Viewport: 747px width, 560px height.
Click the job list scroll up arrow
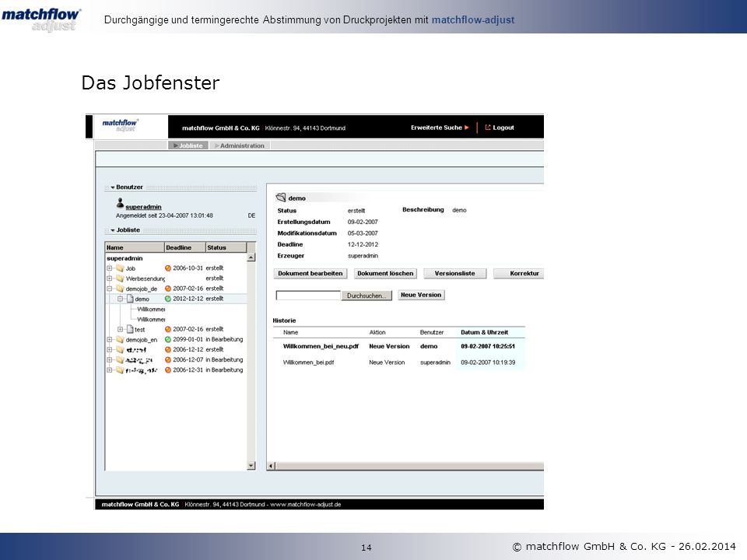pyautogui.click(x=251, y=257)
